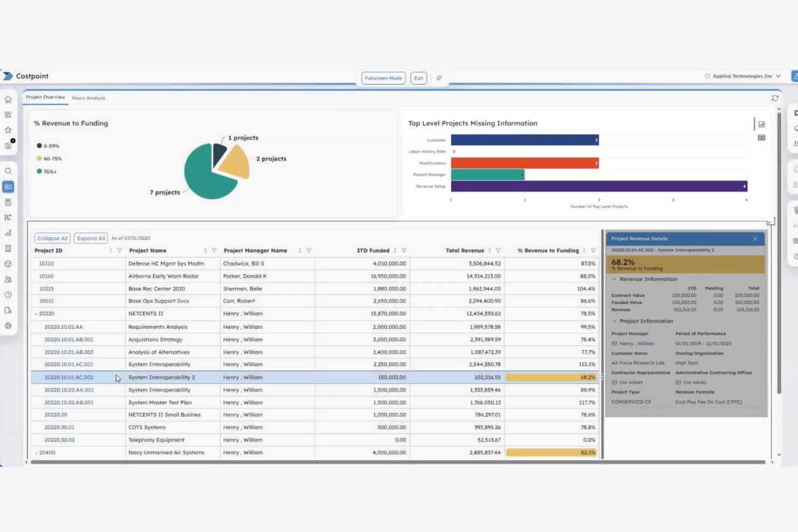Switch to the Hours Analysis tab
Screen dimensions: 798x532
coord(88,98)
